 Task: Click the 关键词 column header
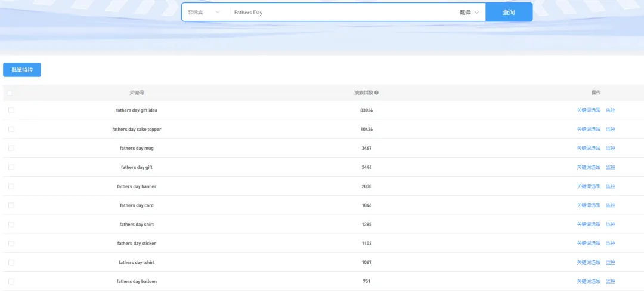(137, 93)
